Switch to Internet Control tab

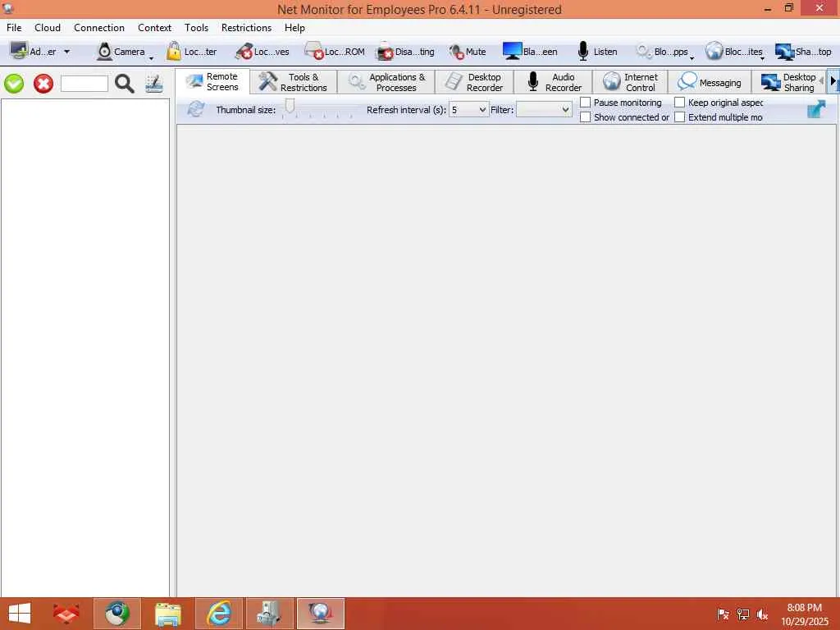pyautogui.click(x=631, y=83)
